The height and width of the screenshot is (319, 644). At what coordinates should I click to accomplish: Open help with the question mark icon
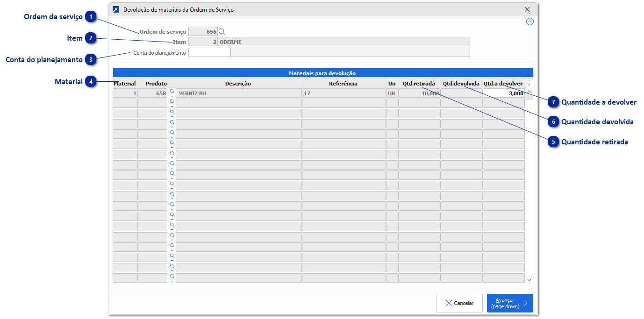tap(530, 21)
